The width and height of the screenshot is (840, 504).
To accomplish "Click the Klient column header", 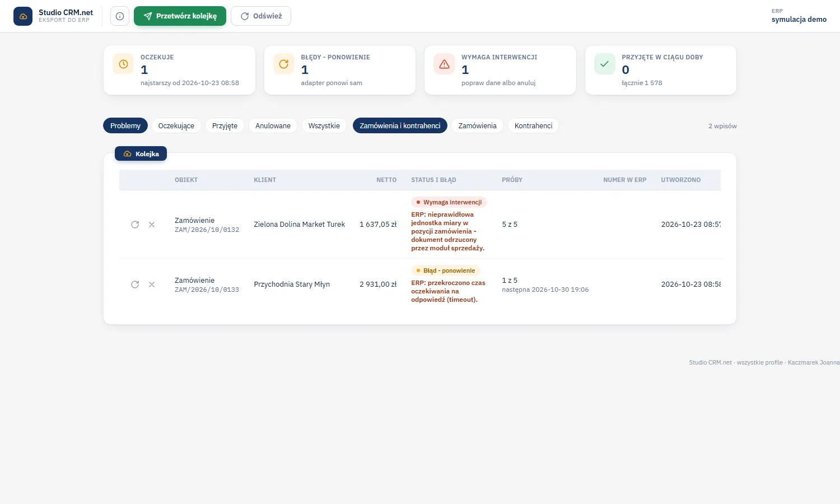I will (x=265, y=180).
